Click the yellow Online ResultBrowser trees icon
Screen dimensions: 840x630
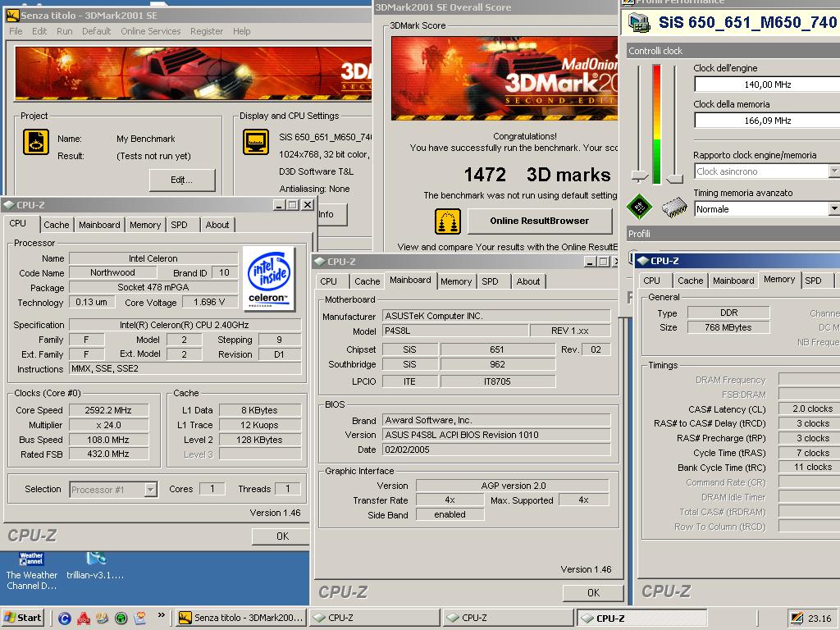point(448,221)
